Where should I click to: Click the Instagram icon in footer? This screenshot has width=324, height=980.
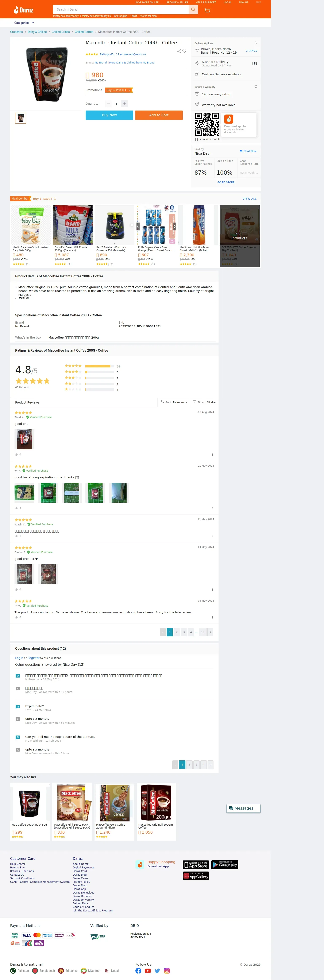167,971
